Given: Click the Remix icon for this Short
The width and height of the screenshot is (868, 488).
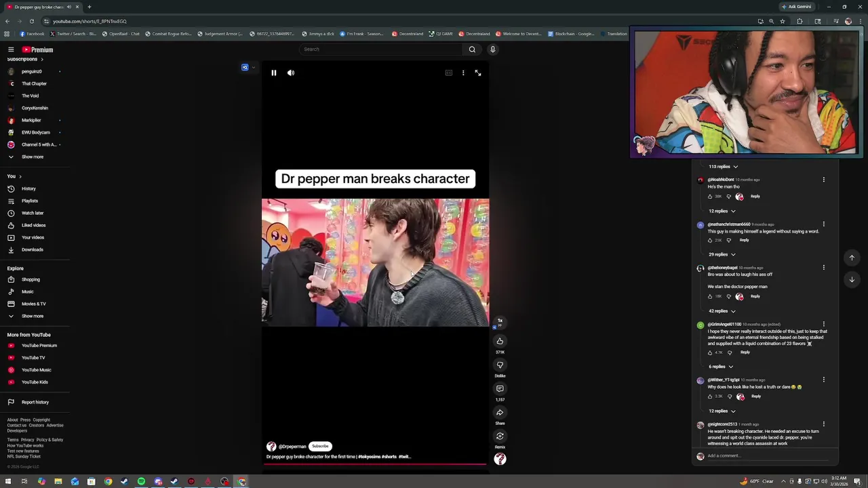Looking at the screenshot, I should point(500,436).
